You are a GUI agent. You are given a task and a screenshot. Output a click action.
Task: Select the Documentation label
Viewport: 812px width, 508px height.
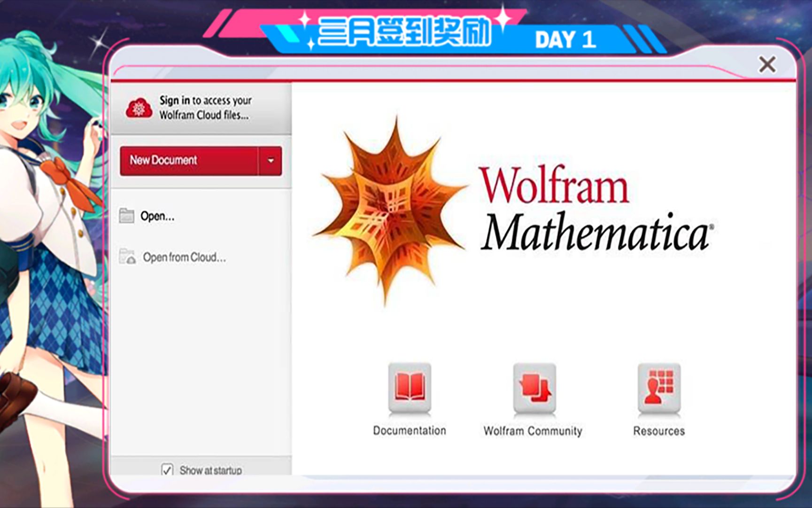pyautogui.click(x=409, y=430)
